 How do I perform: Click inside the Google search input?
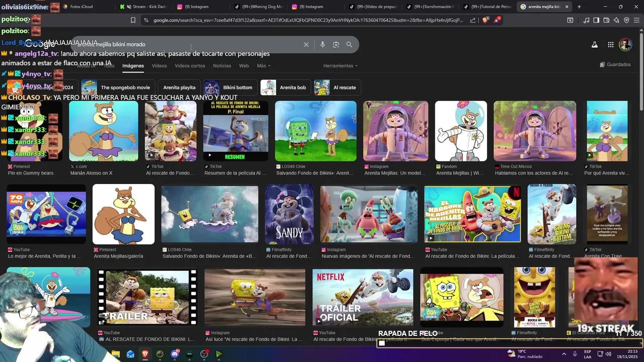(x=186, y=45)
